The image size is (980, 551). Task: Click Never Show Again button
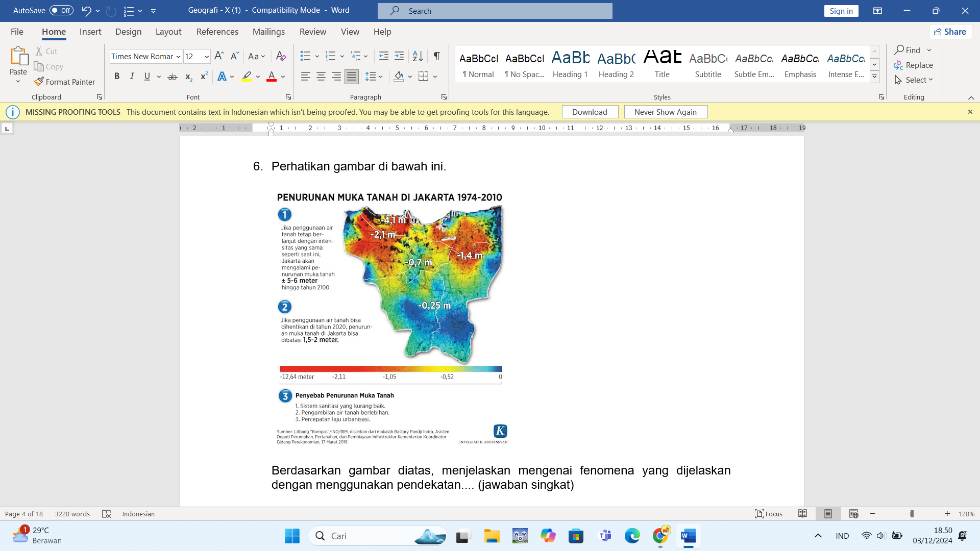(x=666, y=112)
